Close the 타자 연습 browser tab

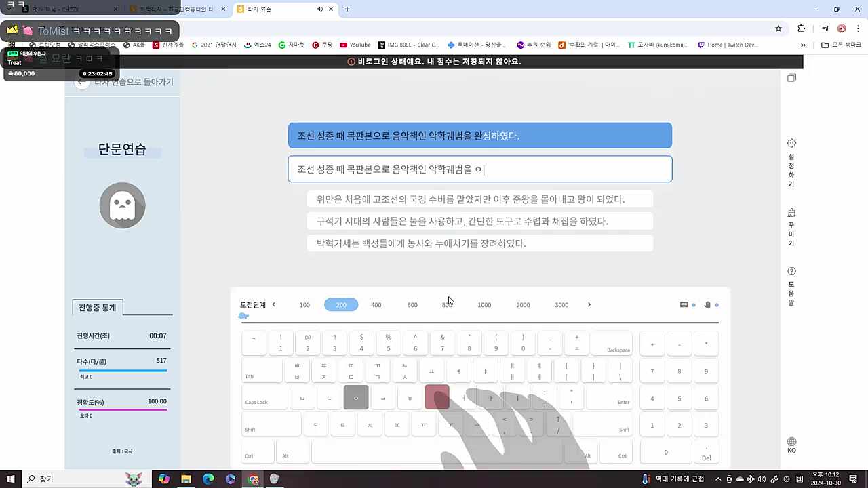(331, 9)
